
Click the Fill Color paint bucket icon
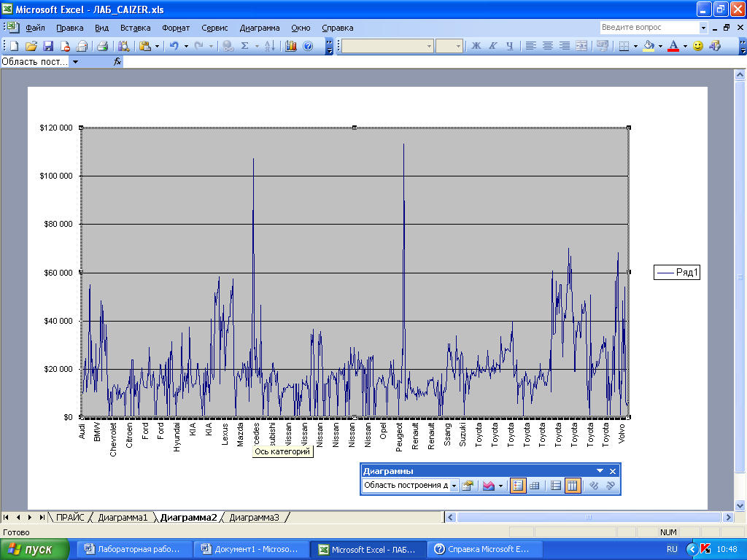click(648, 46)
